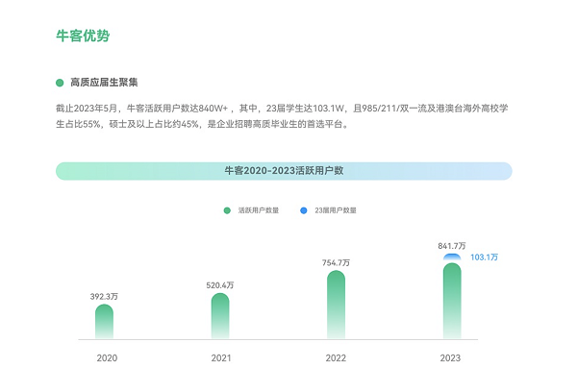Click the 2023 axis label
Viewport: 577px width, 392px height.
450,357
